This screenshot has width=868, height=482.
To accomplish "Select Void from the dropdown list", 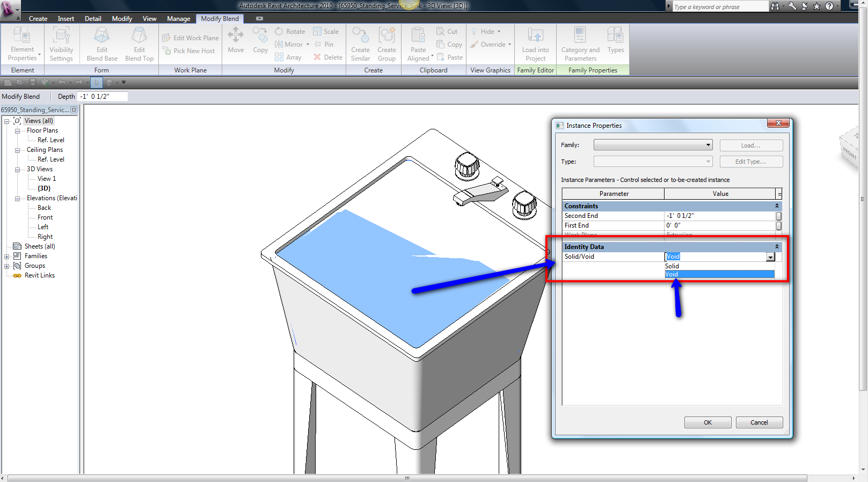I will coord(719,274).
